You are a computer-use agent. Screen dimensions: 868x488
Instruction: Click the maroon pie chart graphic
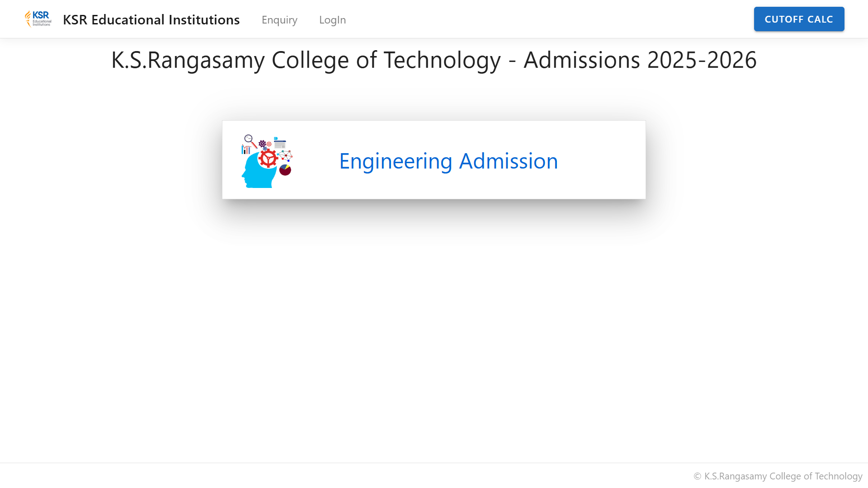tap(285, 170)
